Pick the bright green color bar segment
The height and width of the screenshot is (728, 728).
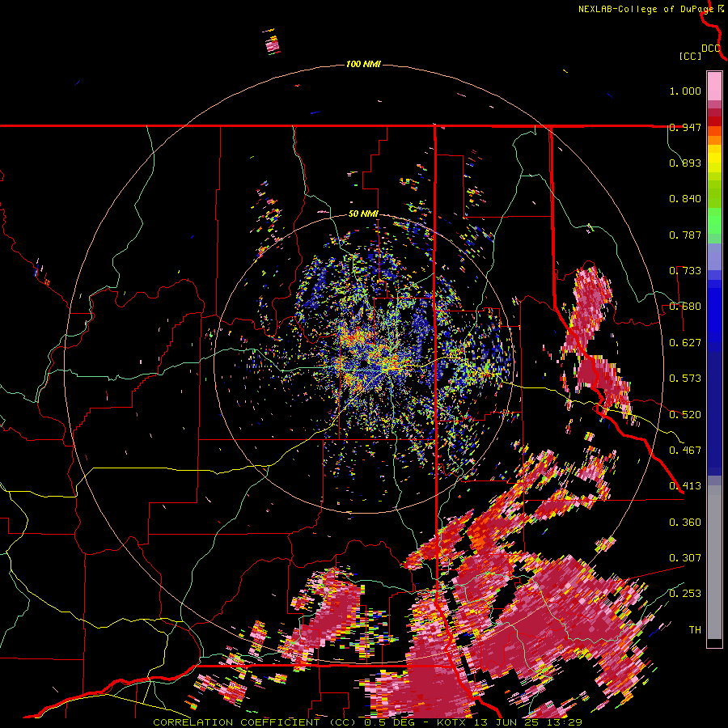point(714,221)
